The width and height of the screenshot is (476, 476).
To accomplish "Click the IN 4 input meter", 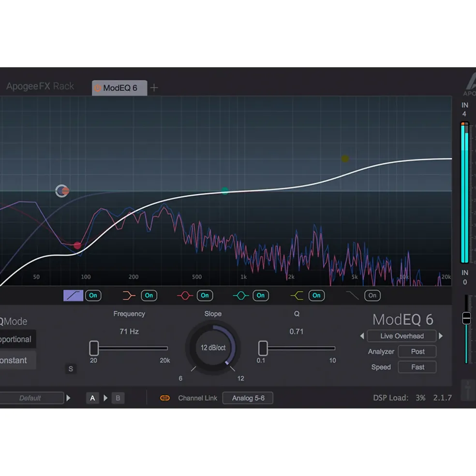I will tap(465, 193).
